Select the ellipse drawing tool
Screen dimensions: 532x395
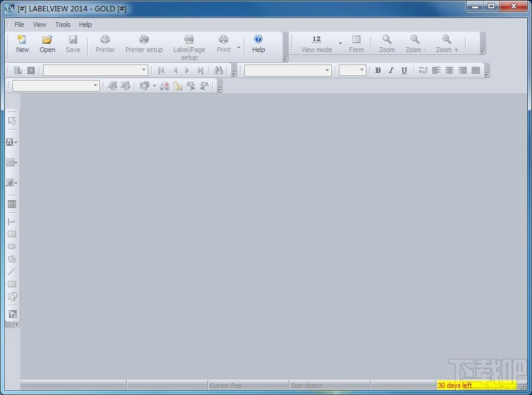[12, 246]
